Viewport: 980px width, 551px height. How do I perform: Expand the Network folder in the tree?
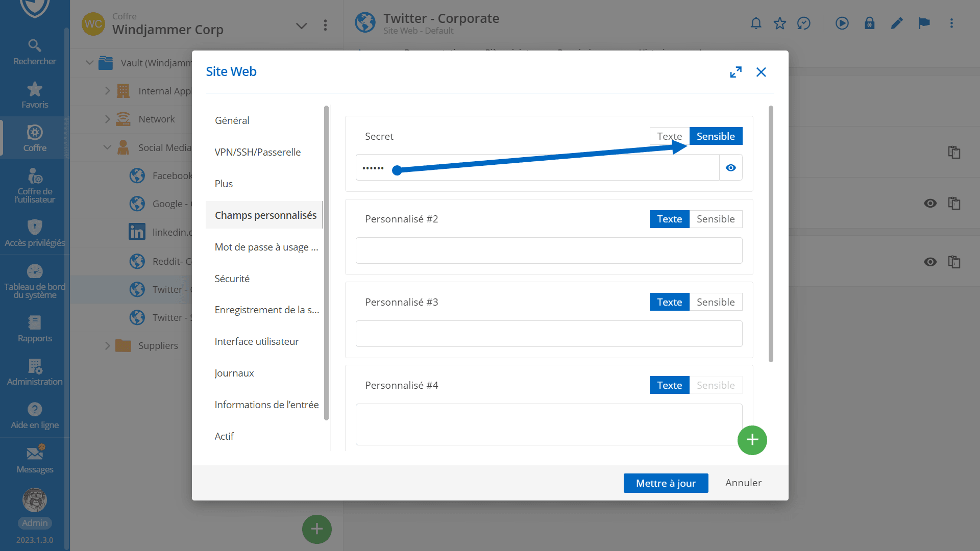(x=107, y=119)
